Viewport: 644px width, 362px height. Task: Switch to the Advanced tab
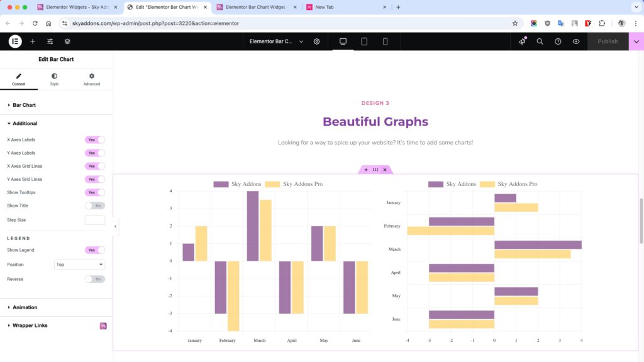click(92, 79)
